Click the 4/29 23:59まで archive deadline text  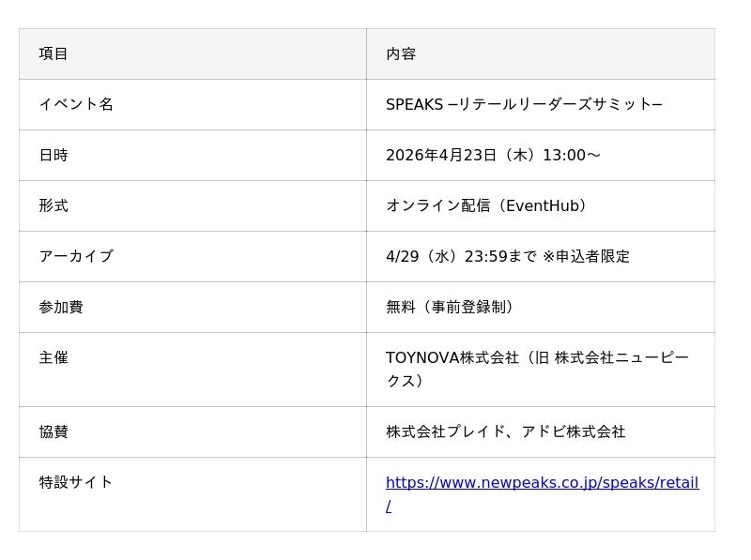(x=461, y=256)
